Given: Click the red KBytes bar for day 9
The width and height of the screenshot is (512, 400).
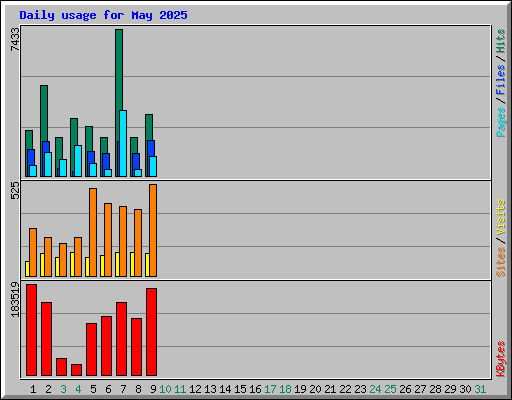Looking at the screenshot, I should 151,332.
